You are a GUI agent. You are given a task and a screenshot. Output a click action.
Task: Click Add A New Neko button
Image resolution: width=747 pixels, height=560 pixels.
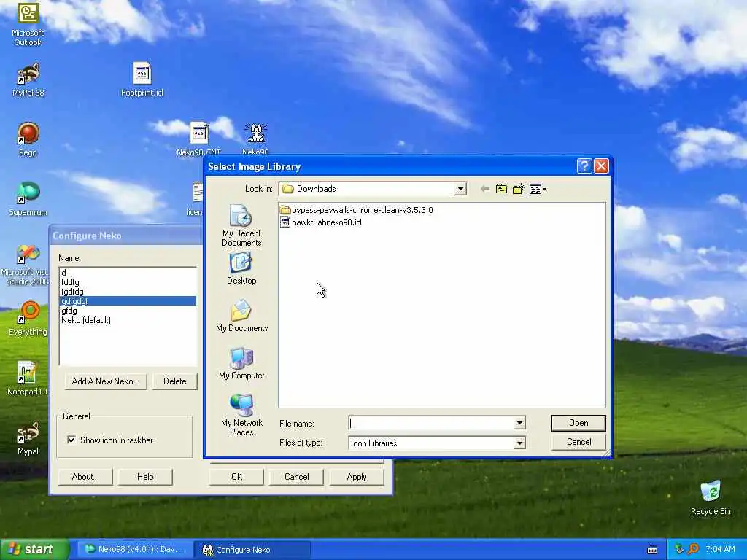coord(105,381)
